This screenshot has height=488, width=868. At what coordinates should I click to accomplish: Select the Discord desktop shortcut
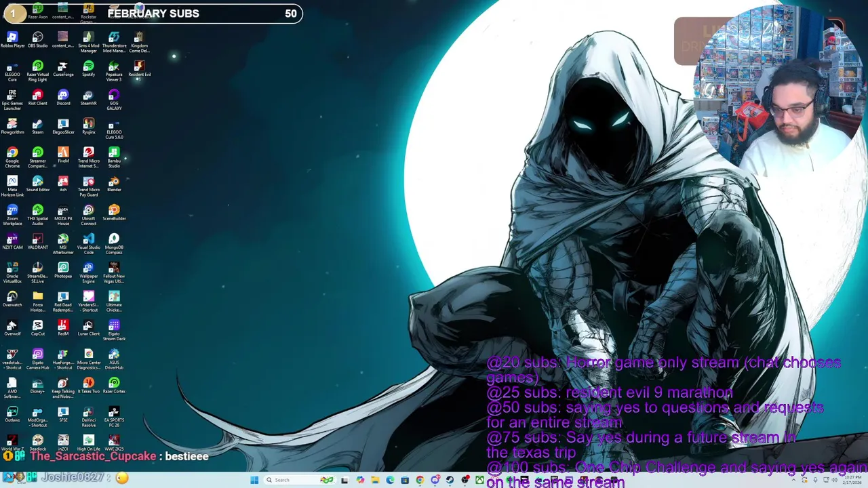pos(63,98)
